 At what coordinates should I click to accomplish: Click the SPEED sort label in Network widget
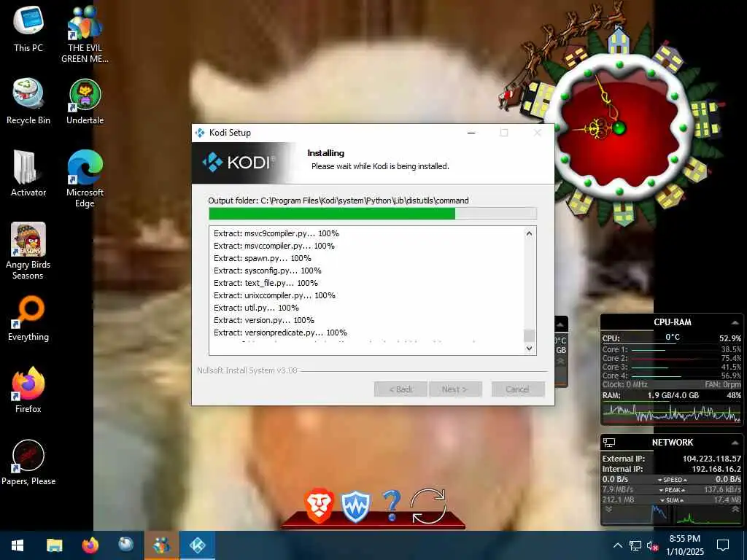click(672, 480)
